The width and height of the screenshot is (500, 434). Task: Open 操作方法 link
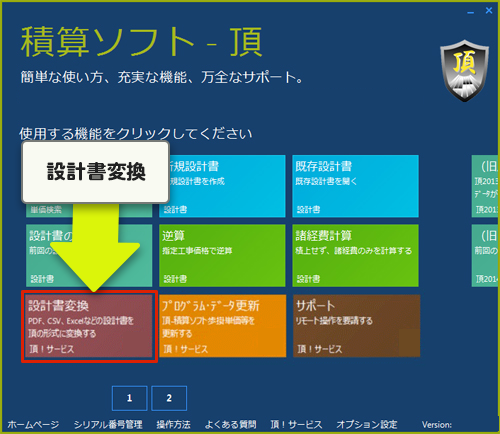point(173,424)
